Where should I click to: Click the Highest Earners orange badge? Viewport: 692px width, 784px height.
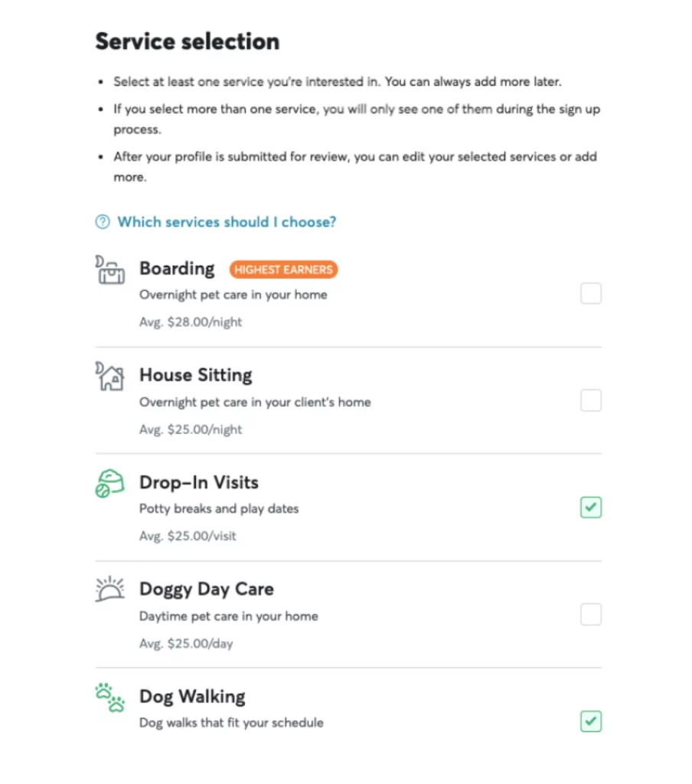pyautogui.click(x=283, y=269)
